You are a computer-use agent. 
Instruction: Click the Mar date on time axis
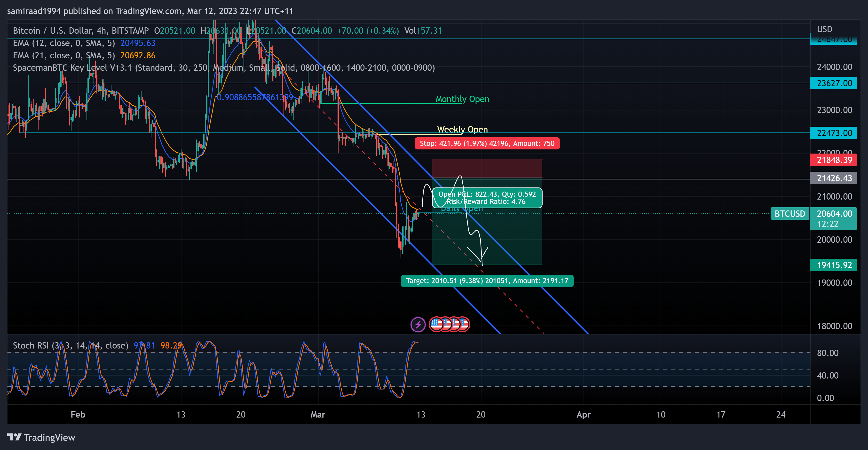(318, 415)
